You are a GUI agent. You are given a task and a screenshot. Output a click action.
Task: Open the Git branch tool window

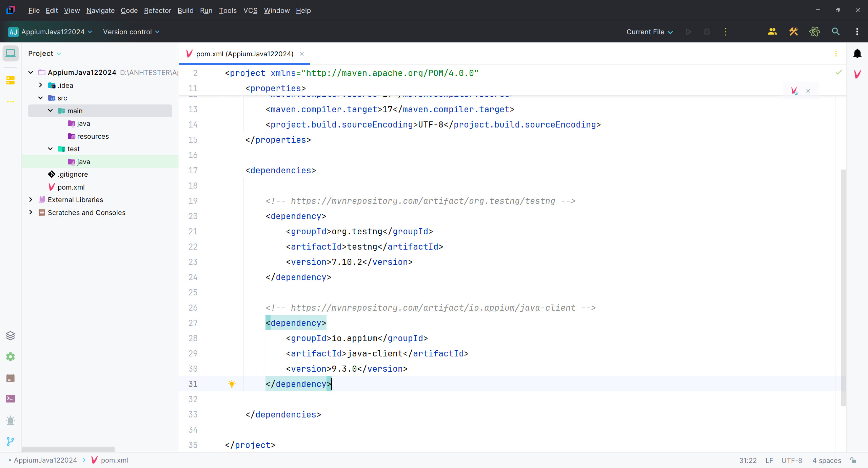[x=11, y=441]
